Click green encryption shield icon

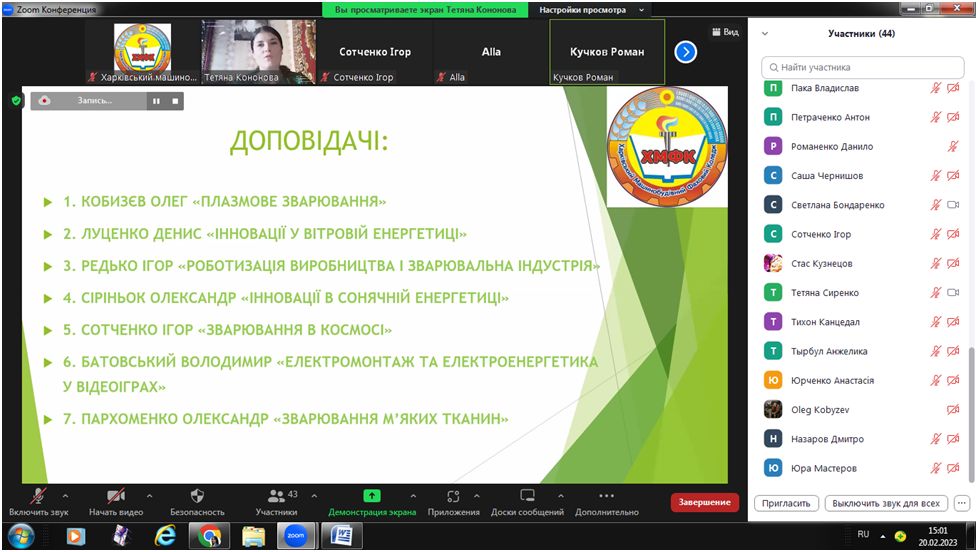[16, 100]
